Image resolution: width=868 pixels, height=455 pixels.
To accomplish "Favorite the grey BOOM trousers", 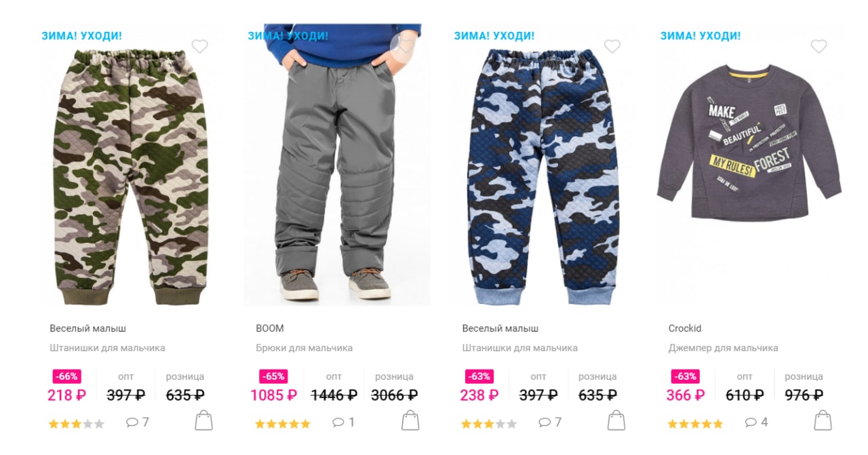I will [x=406, y=46].
